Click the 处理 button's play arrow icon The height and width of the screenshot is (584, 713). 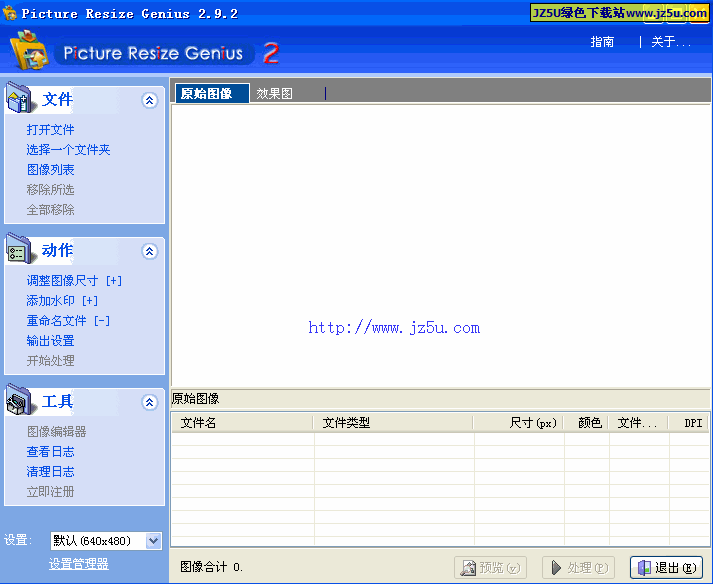click(556, 567)
